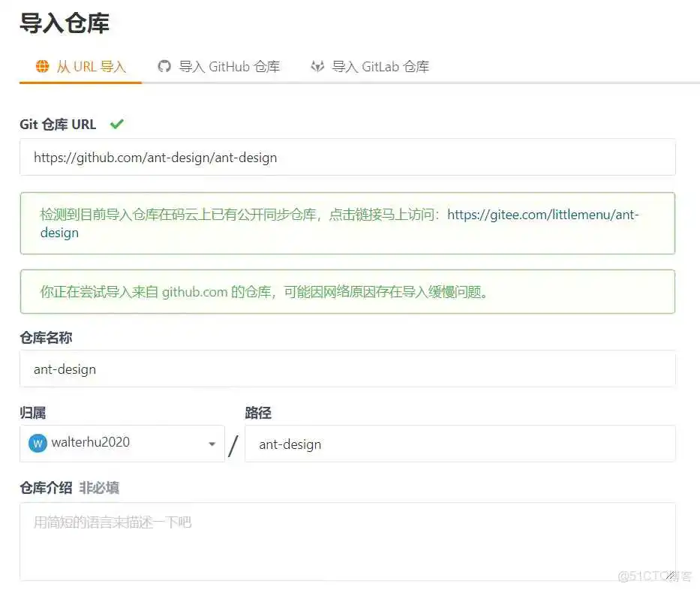The image size is (700, 590).
Task: Click the green checkmark beside Git 仓库 URL
Action: pyautogui.click(x=117, y=123)
